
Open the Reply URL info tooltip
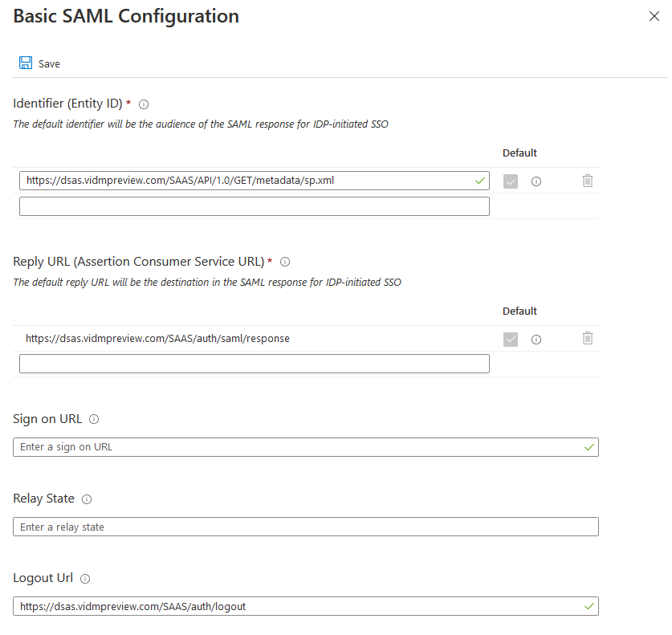[283, 261]
